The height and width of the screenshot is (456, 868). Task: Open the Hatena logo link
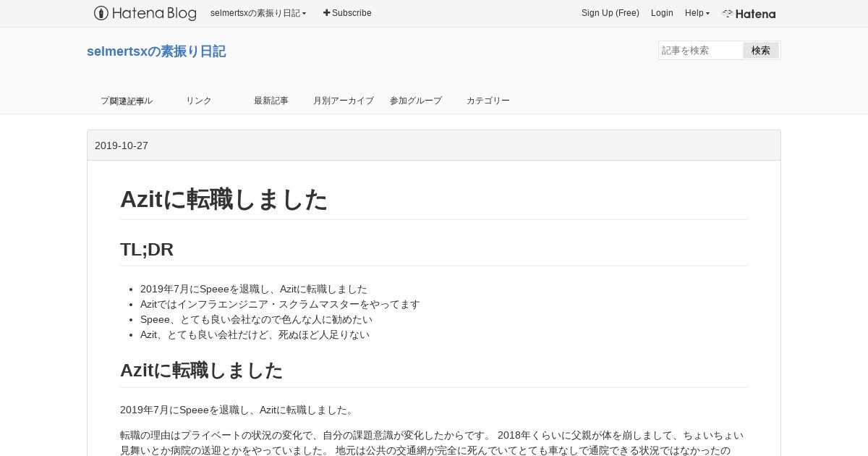coord(749,14)
